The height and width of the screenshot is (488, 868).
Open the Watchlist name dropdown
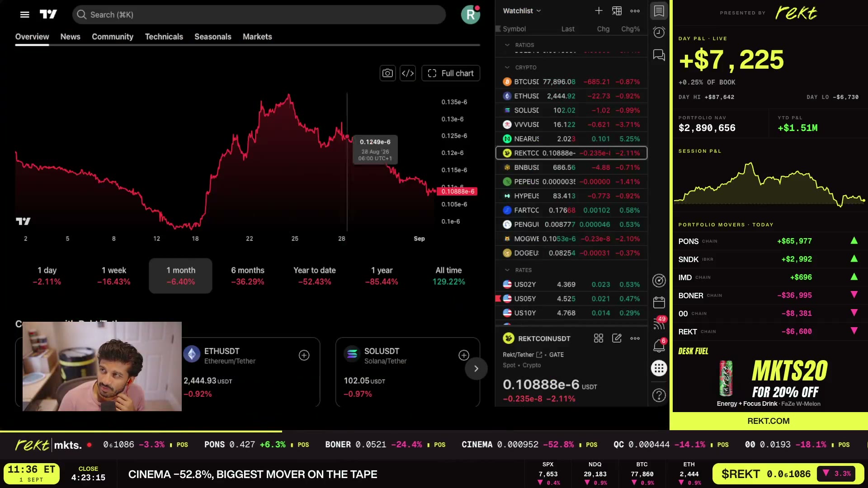522,11
